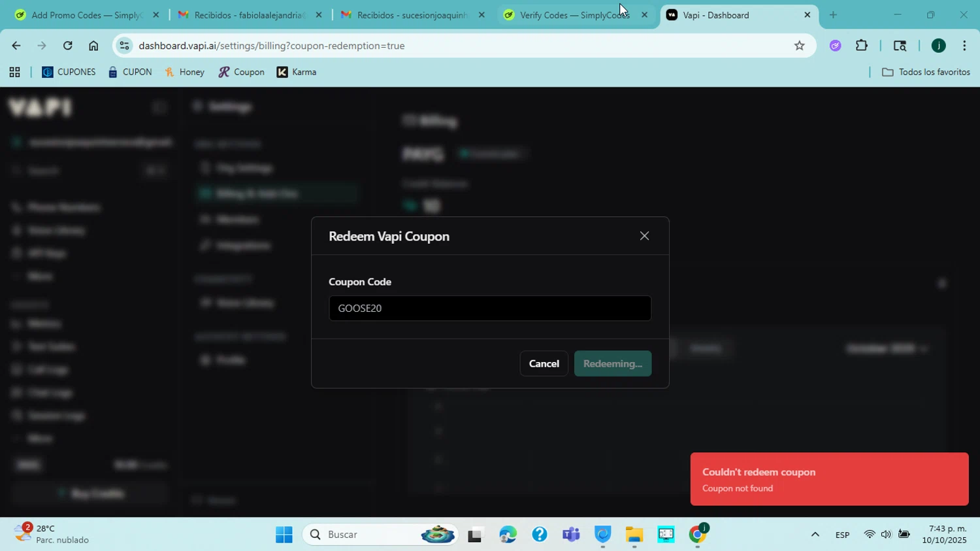Close the Redeem Vapi Coupon dialog

644,236
